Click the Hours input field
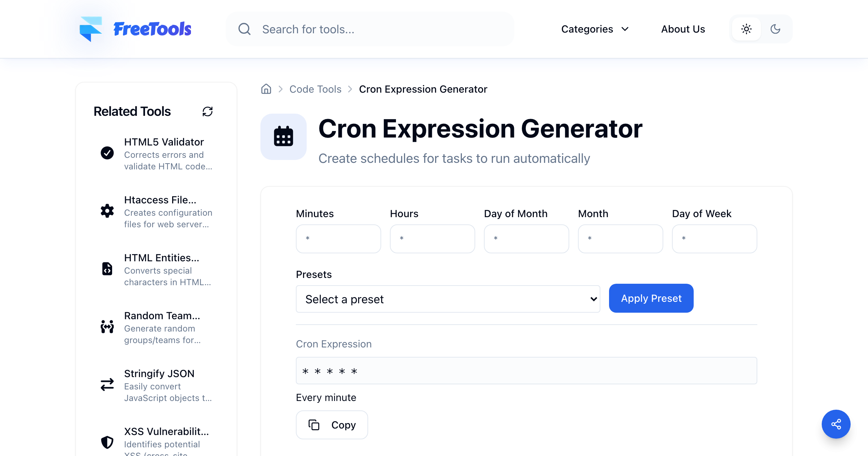 click(x=433, y=239)
